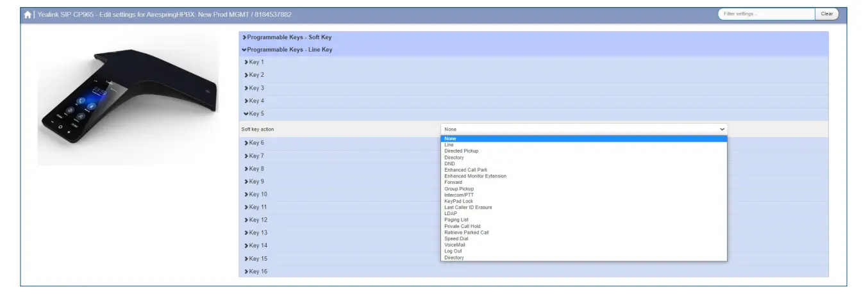868x294 pixels.
Task: Close the Soft key action dropdown box
Action: point(584,129)
